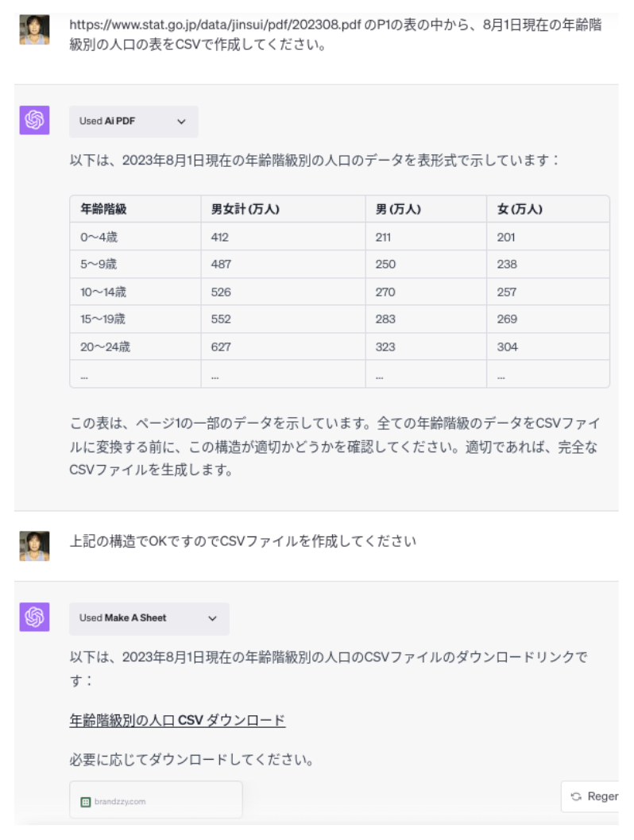Select the 627 cell in the 20〜24歳 row
The image size is (634, 840).
221,346
